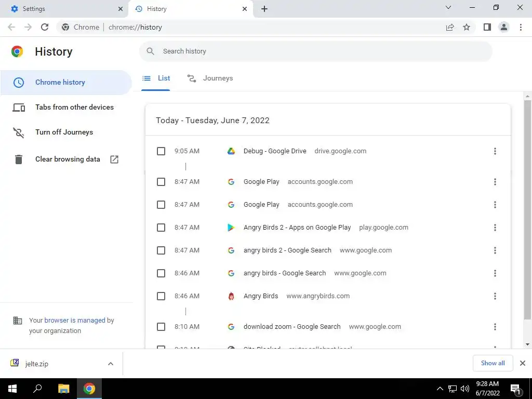Viewport: 532px width, 399px height.
Task: Reload the history page
Action: click(x=45, y=27)
